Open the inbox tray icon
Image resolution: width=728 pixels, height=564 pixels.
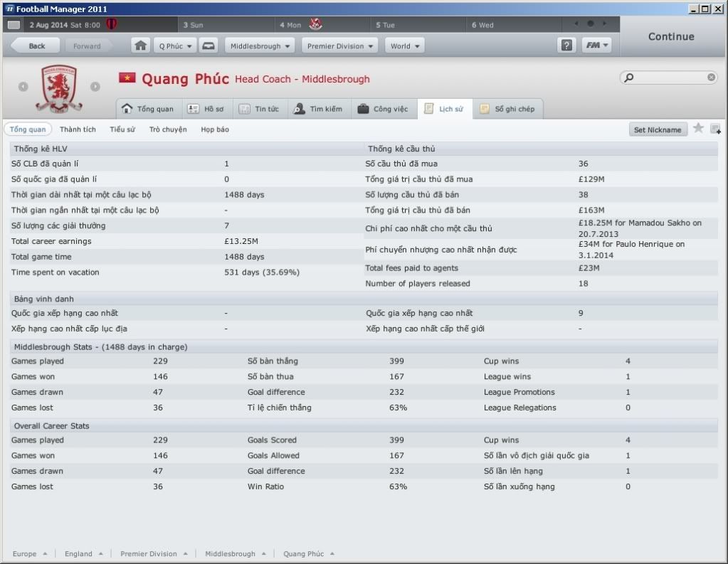click(209, 46)
